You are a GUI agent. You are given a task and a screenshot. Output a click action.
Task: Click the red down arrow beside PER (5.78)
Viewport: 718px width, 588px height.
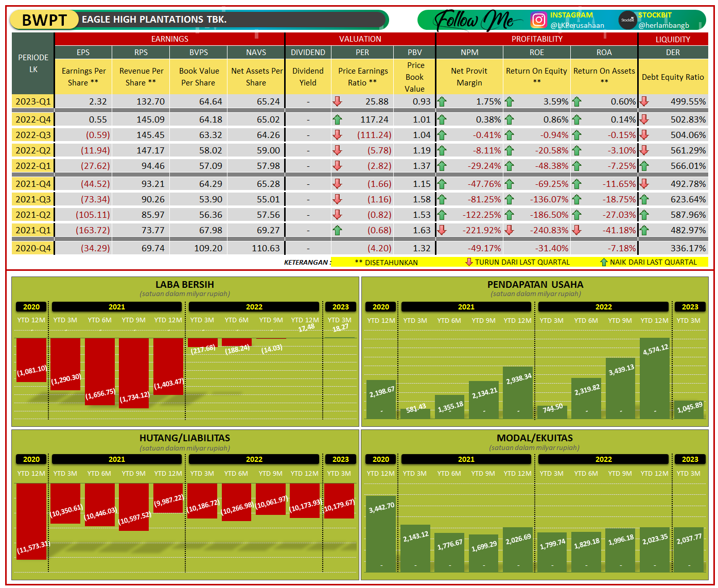click(x=338, y=150)
